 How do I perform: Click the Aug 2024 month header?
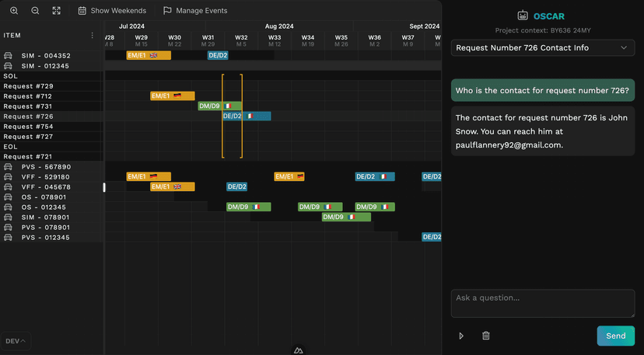click(279, 26)
